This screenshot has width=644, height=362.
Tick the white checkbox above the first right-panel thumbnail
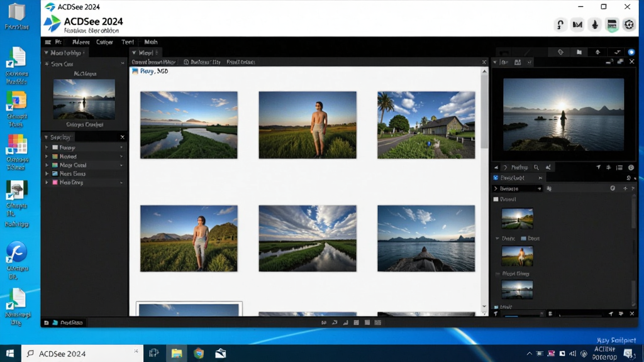tap(496, 199)
